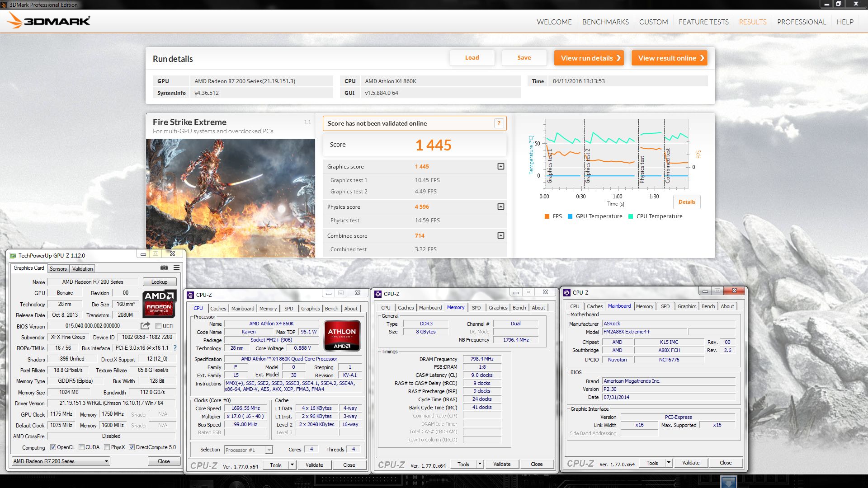868x488 pixels.
Task: Click the AMD Radeon Graphics logo in GPU-Z
Action: pyautogui.click(x=160, y=303)
